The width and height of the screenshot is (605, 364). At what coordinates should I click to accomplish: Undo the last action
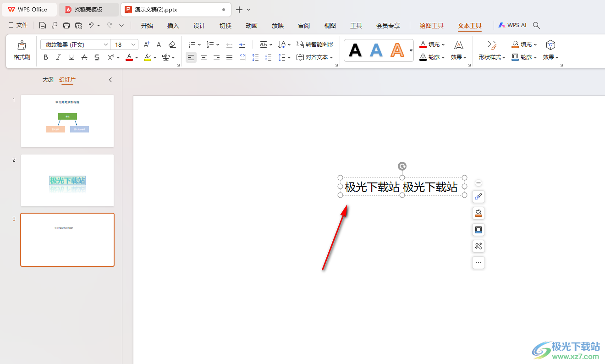tap(91, 25)
